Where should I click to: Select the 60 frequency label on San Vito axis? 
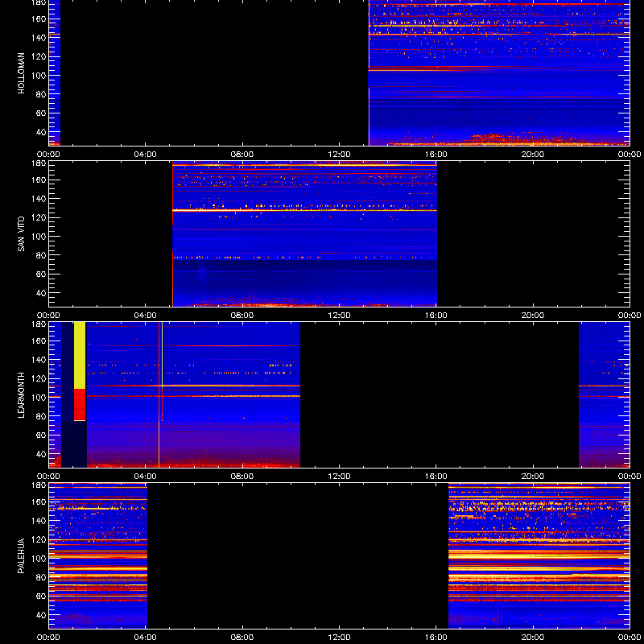pos(43,275)
